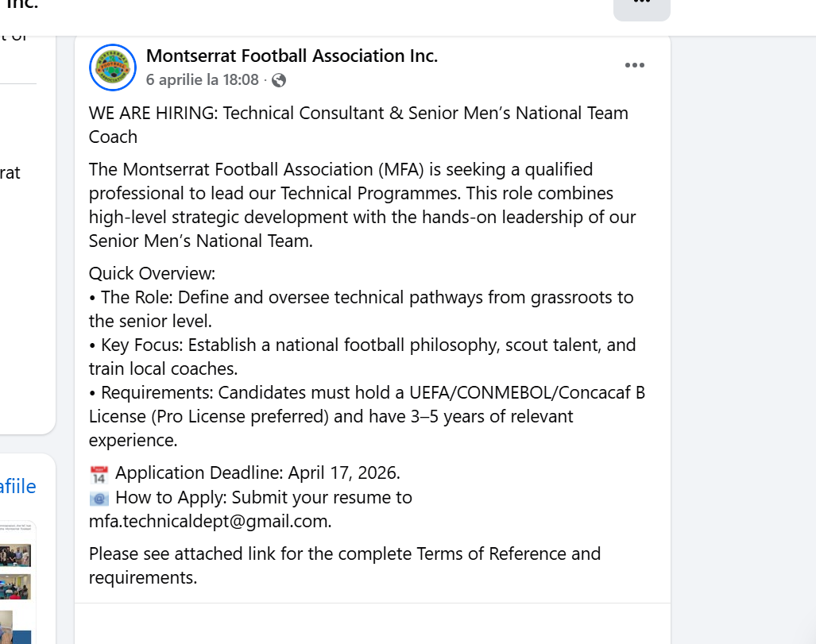Open the post options three-dot menu
Image resolution: width=816 pixels, height=644 pixels.
pos(634,65)
